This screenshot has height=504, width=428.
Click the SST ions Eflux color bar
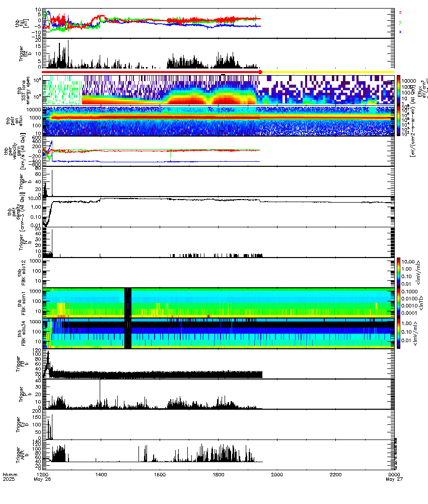click(398, 90)
